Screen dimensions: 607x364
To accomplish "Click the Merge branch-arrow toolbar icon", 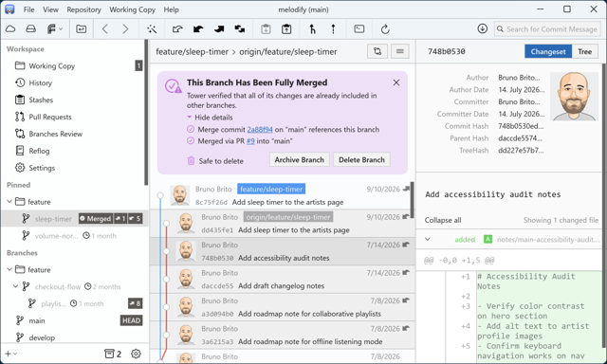I will [x=312, y=29].
